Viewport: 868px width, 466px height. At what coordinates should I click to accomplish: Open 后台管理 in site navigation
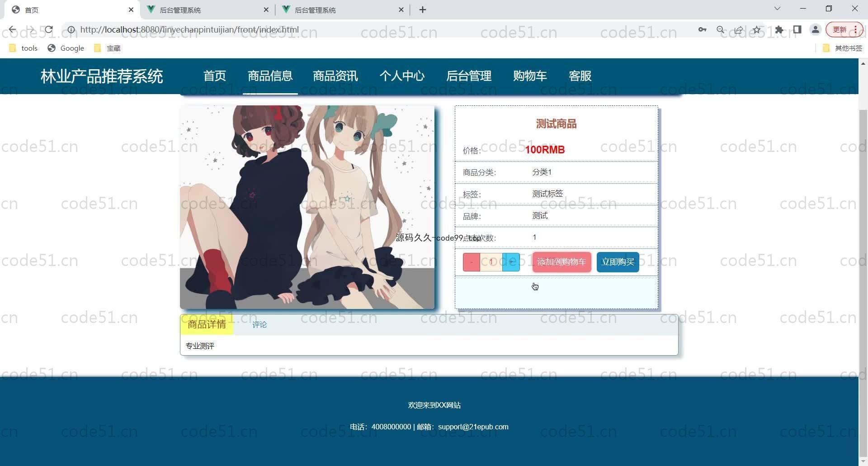[469, 76]
